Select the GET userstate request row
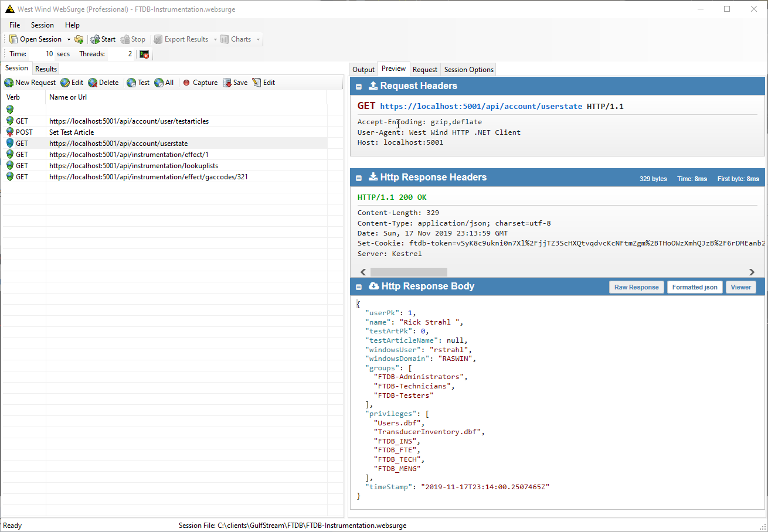 point(165,144)
